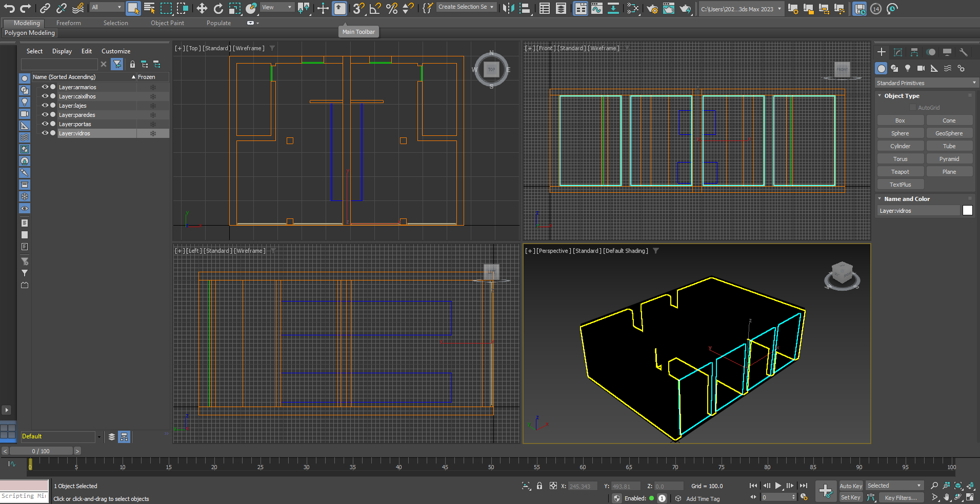This screenshot has height=504, width=980.
Task: Select the Move tool in main toolbar
Action: tap(202, 8)
